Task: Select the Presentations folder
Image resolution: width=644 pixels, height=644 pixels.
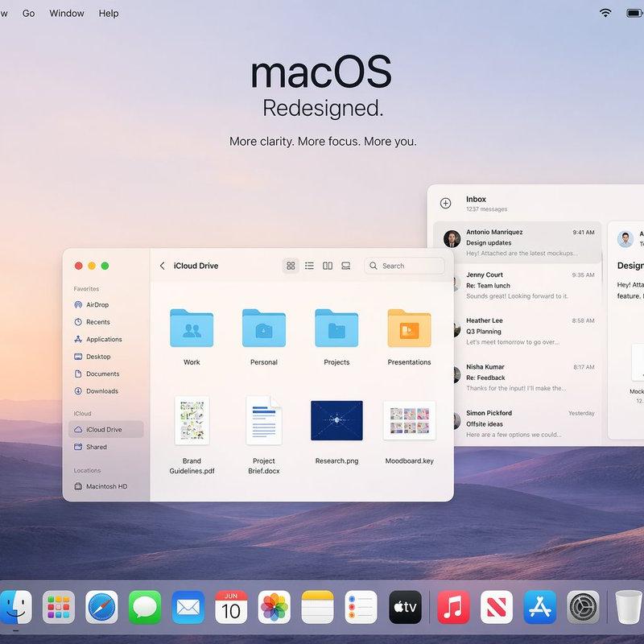Action: pos(409,328)
